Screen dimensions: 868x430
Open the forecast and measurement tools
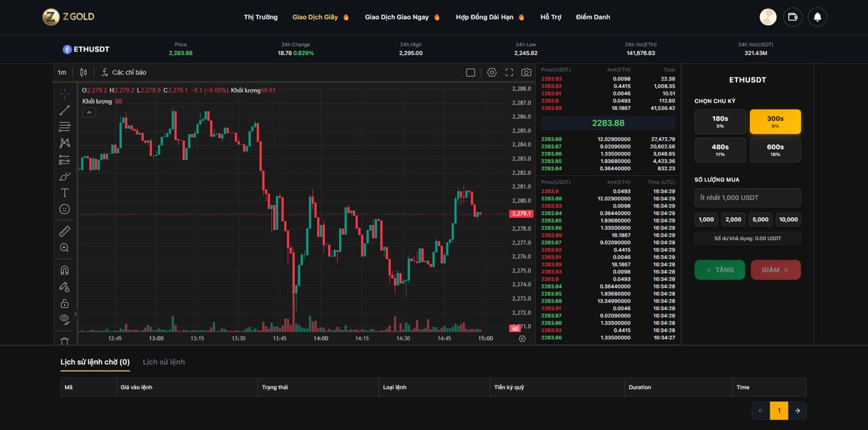[x=64, y=160]
